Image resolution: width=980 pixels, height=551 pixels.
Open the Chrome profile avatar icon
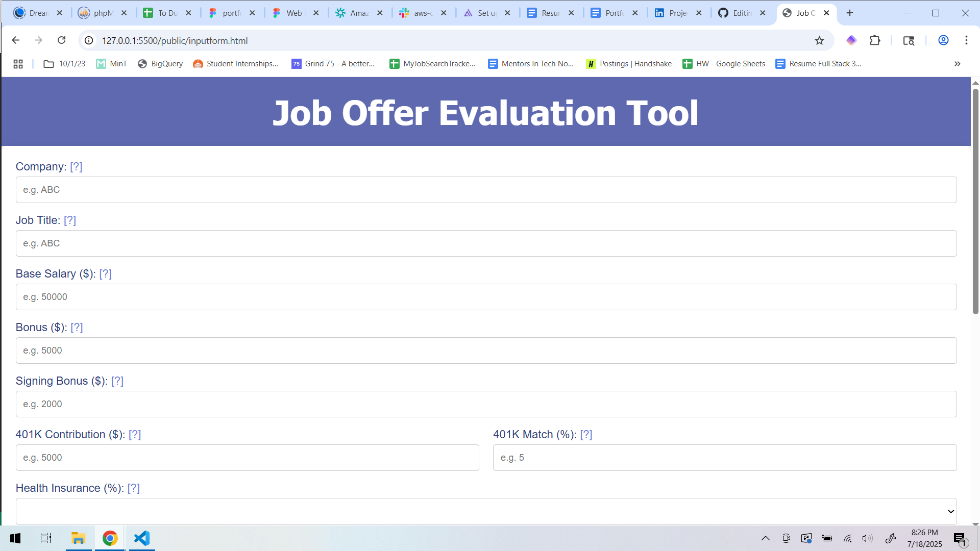pyautogui.click(x=943, y=40)
